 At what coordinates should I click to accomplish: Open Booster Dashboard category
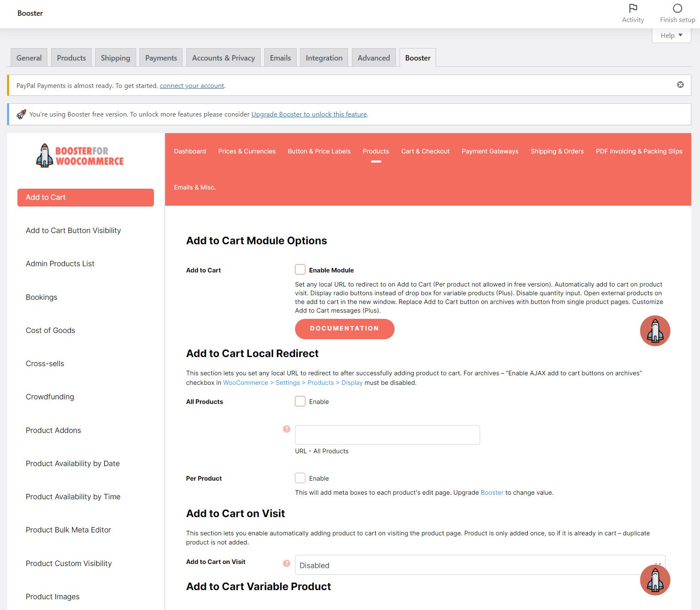click(x=190, y=151)
